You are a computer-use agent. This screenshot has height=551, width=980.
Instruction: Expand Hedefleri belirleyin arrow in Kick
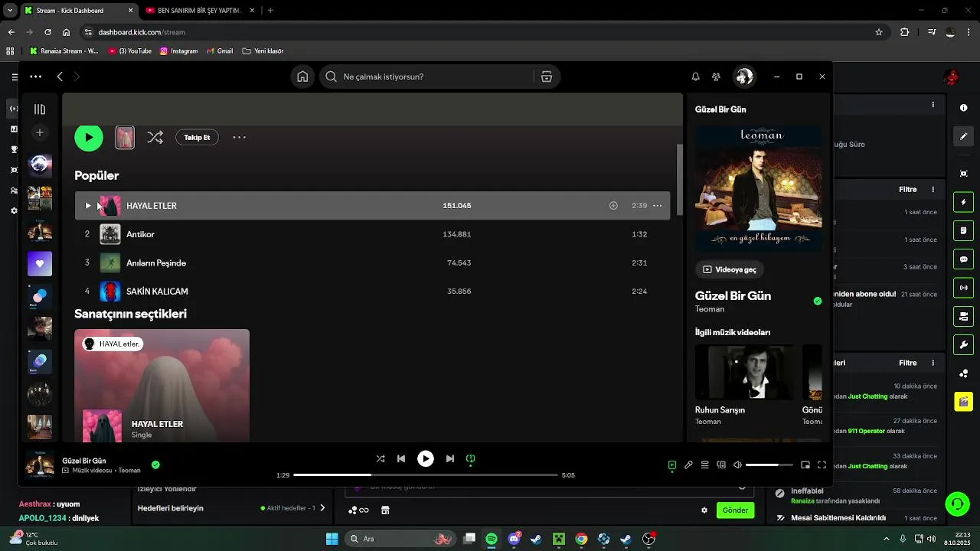(x=322, y=508)
